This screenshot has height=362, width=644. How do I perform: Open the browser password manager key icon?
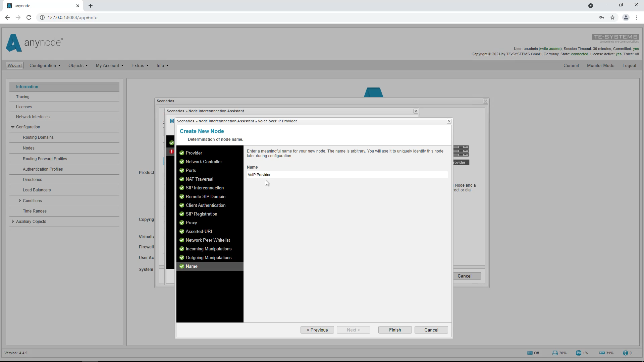(x=602, y=17)
